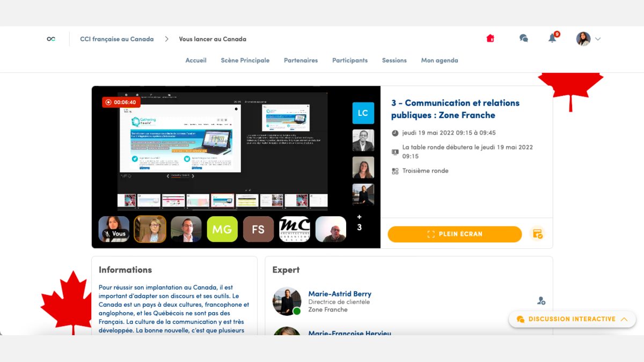
Task: Toggle your microphone on the Vous tile
Action: [x=108, y=234]
